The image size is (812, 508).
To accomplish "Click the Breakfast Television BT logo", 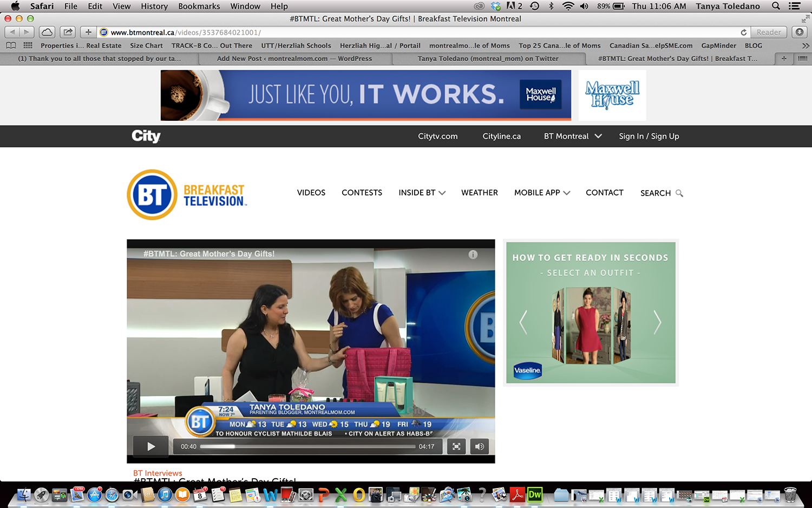I will 187,195.
